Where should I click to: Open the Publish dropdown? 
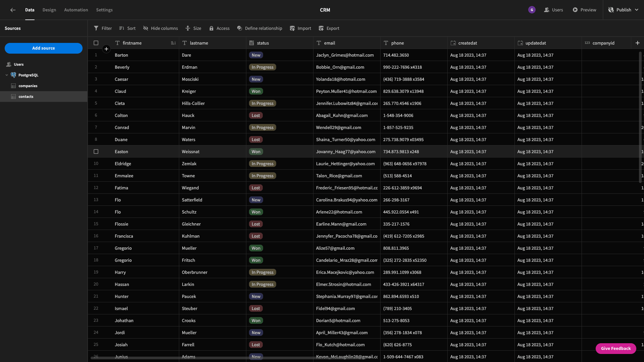624,10
